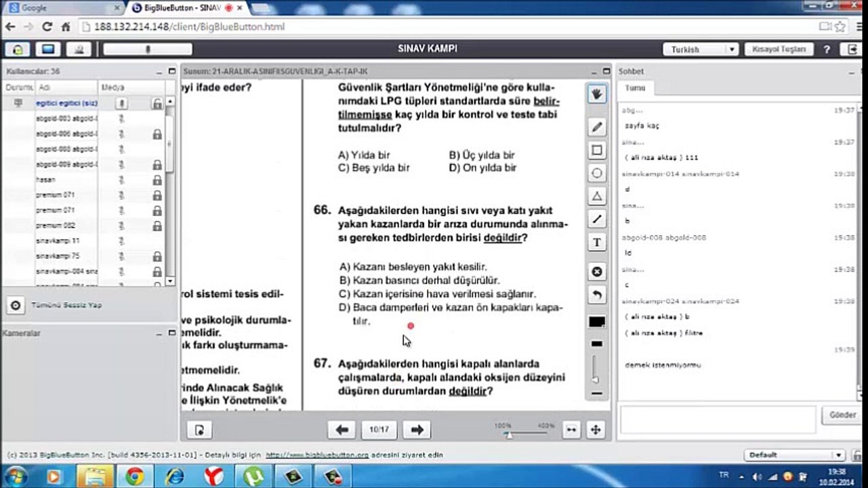This screenshot has width=868, height=488.
Task: Open user settings gear in Kullanıcılar panel
Action: [16, 306]
